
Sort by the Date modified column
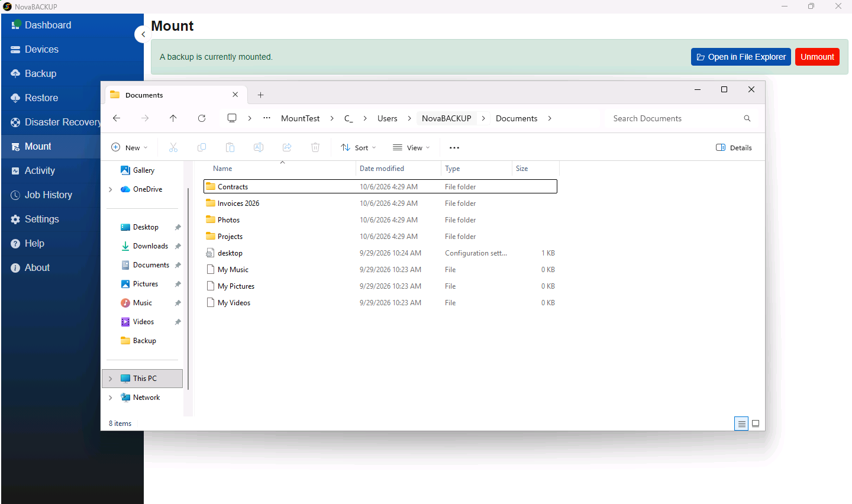398,169
